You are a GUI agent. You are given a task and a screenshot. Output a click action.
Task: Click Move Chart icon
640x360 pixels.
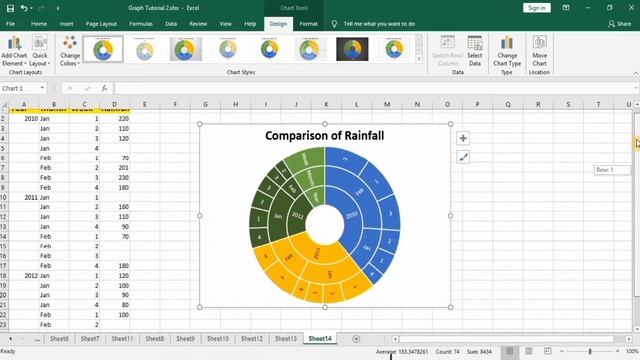pos(540,51)
